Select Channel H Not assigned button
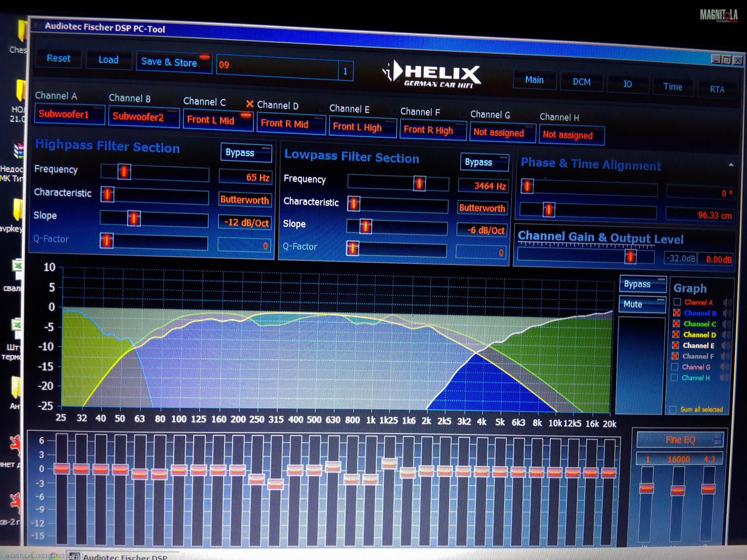 pos(572,135)
